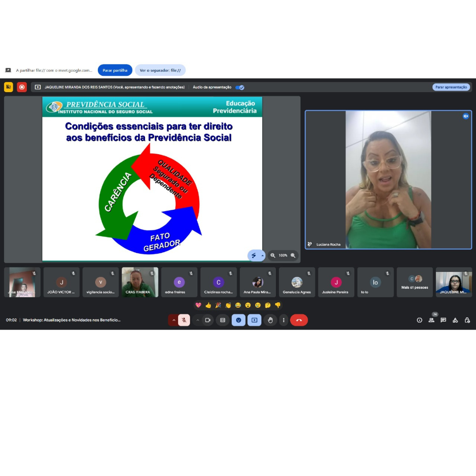Expand the camera video settings arrow
Viewport: 476px width, 476px height.
coord(197,320)
